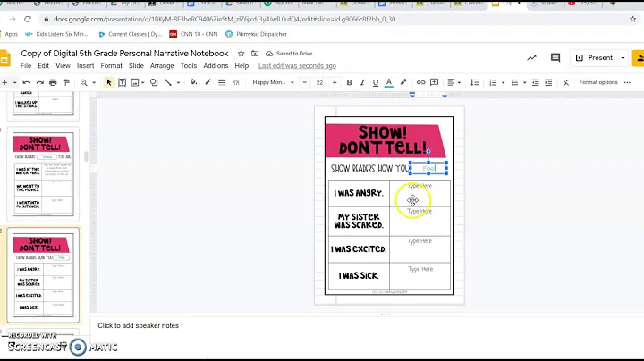The height and width of the screenshot is (361, 644).
Task: Print the presentation with printer icon
Action: [x=53, y=82]
